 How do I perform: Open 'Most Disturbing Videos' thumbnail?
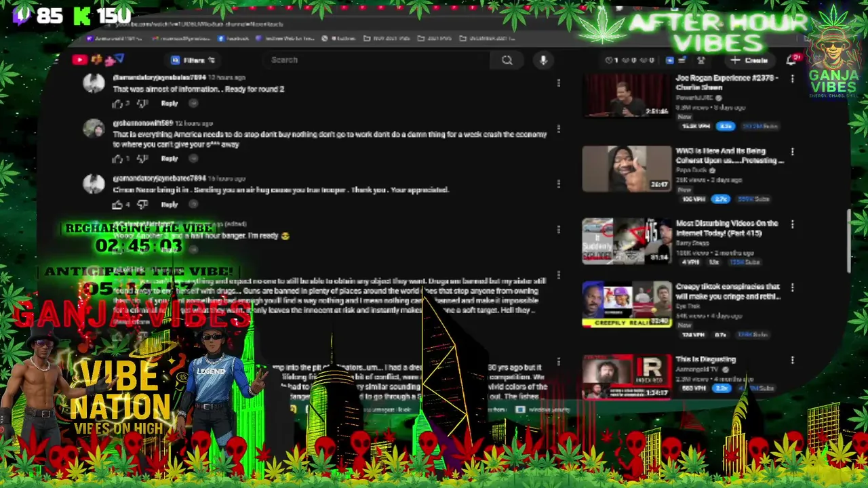[627, 241]
